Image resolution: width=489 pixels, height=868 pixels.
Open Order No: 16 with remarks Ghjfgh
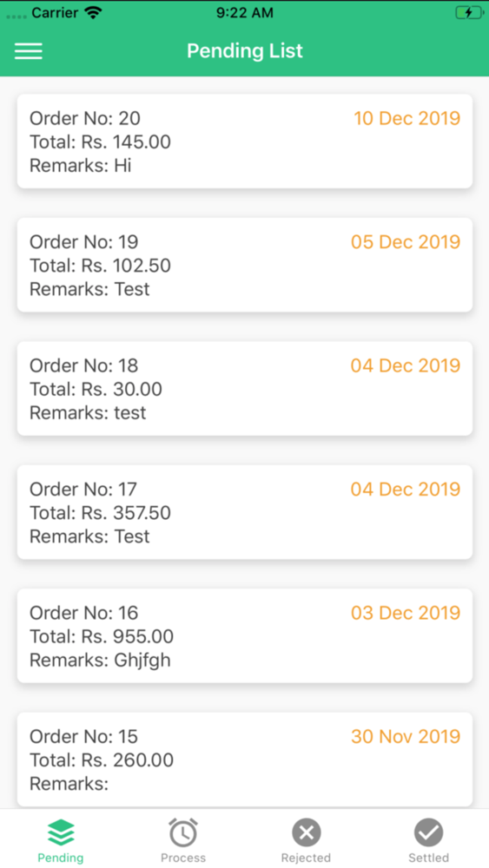point(245,635)
